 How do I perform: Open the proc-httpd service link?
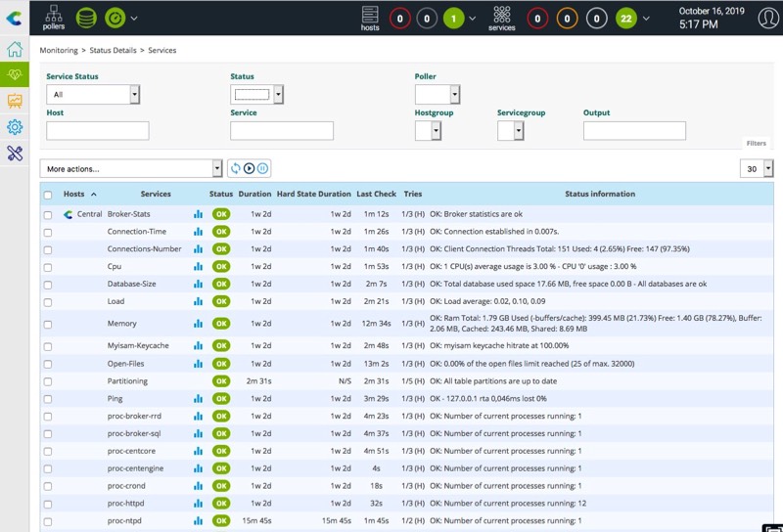[124, 504]
